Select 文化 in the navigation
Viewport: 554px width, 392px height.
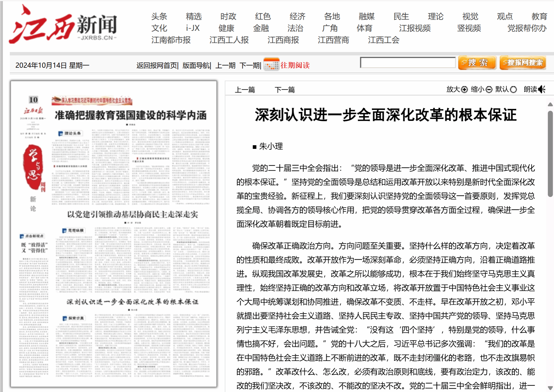click(159, 28)
